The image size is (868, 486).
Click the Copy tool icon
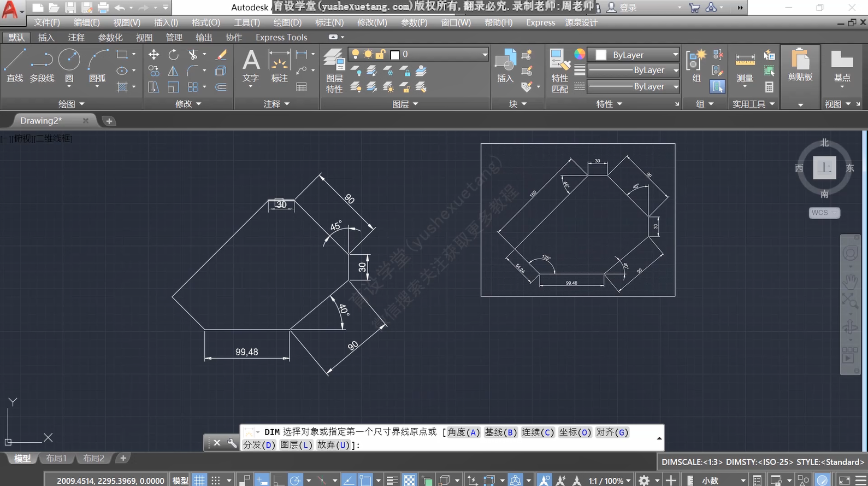click(x=154, y=71)
